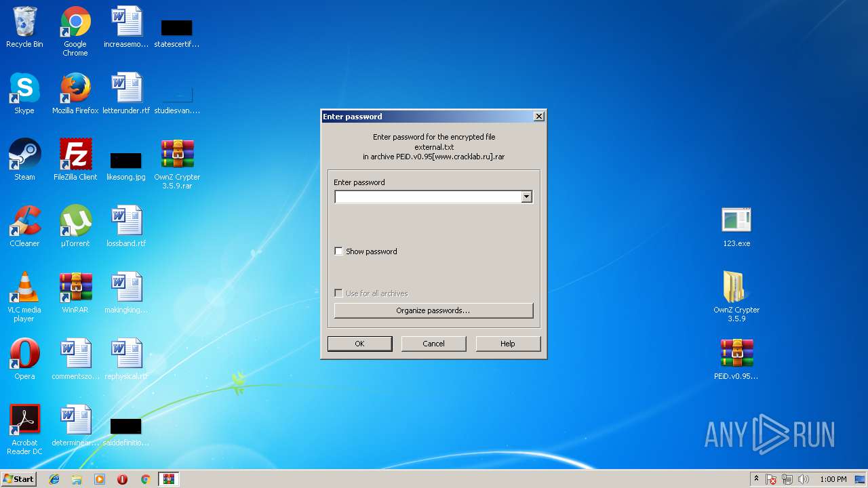
Task: Select the makingking... Word document
Action: (126, 293)
